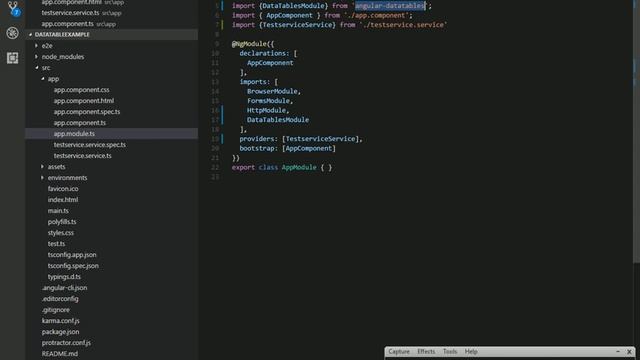Open tsconfig.spec.json file
The height and width of the screenshot is (360, 640).
73,266
